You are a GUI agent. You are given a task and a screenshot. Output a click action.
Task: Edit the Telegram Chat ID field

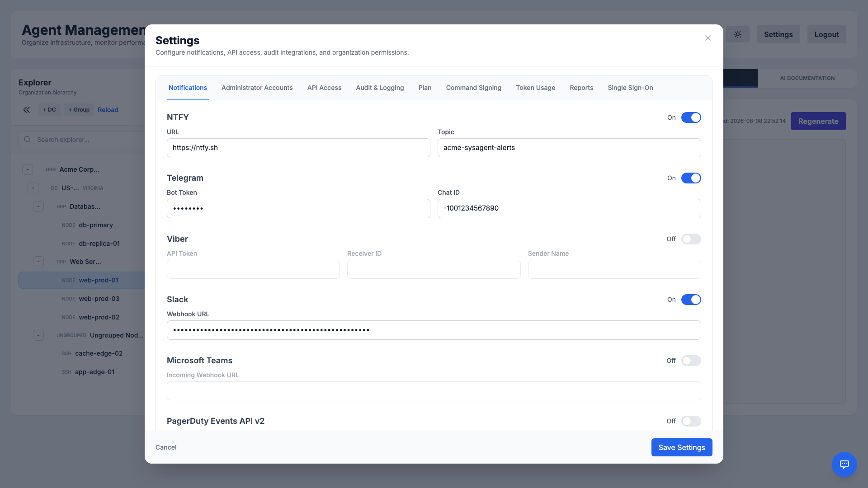pos(569,208)
